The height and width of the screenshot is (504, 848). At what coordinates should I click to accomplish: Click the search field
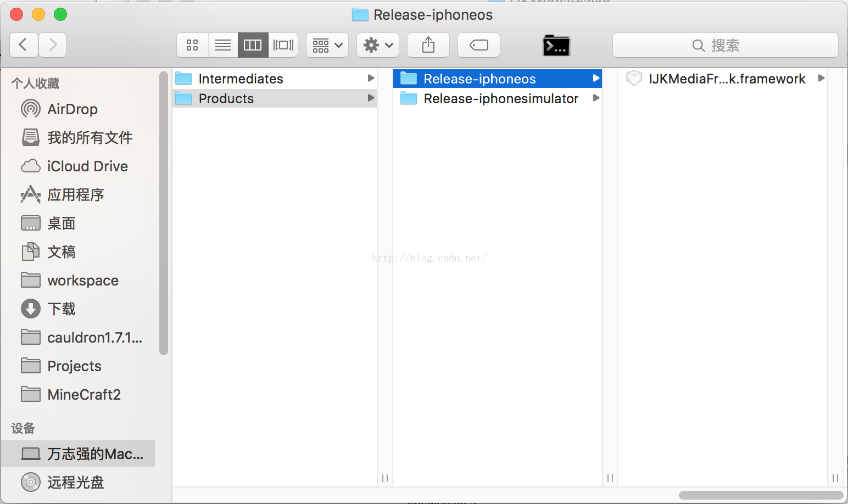[x=725, y=45]
